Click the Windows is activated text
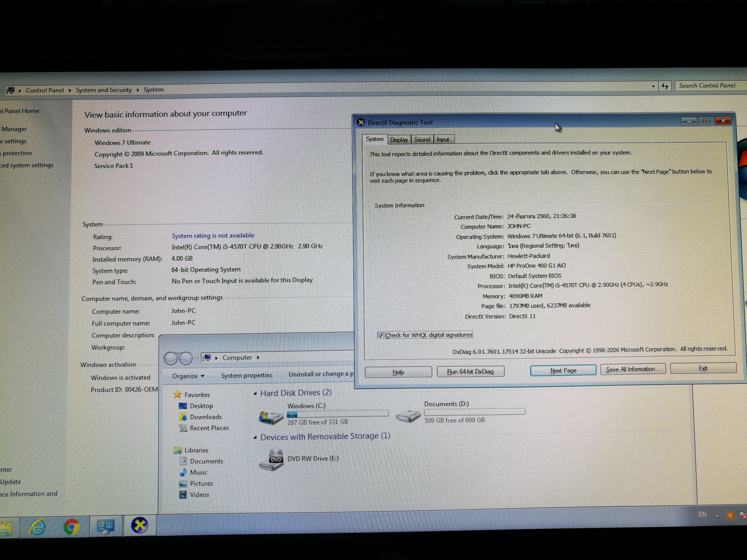This screenshot has width=747, height=560. [x=120, y=378]
